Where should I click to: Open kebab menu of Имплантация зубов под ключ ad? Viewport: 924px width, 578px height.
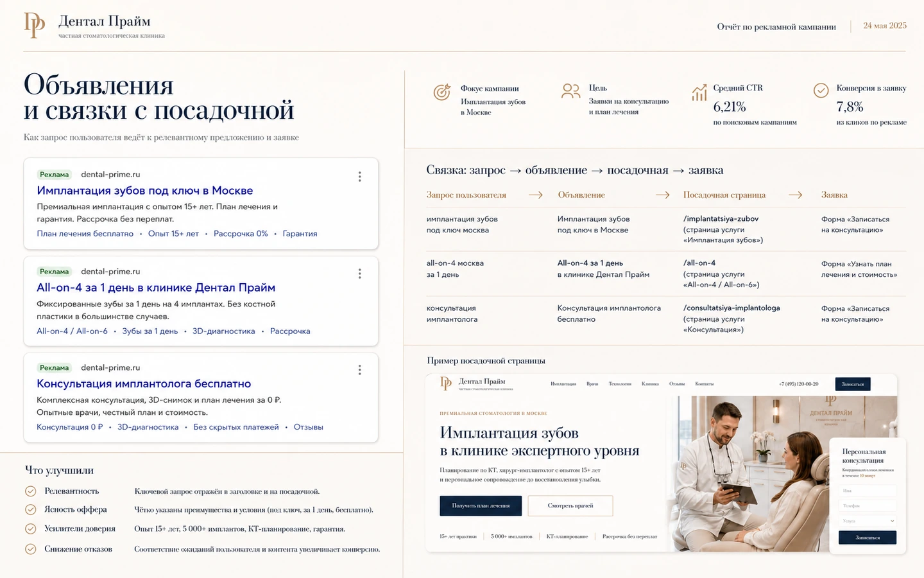[x=359, y=177]
